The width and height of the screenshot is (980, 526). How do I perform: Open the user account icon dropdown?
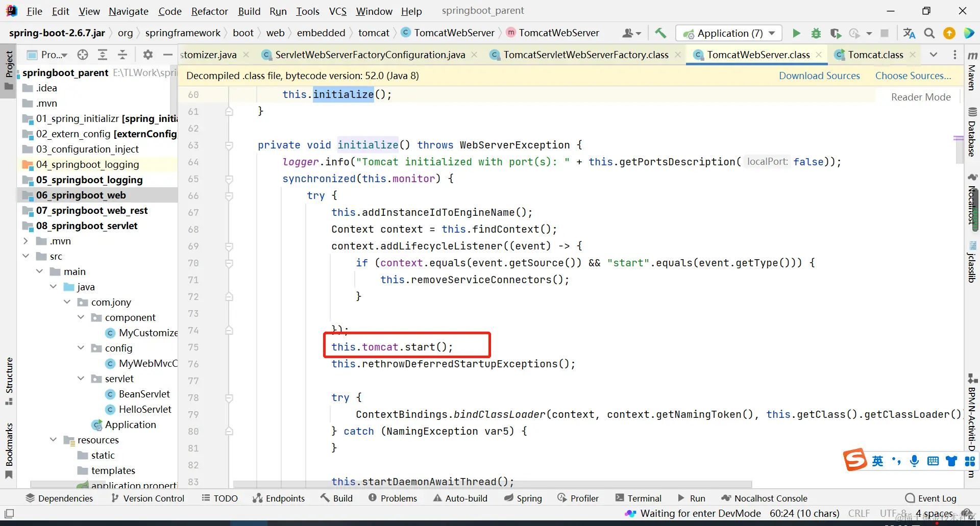coord(631,33)
